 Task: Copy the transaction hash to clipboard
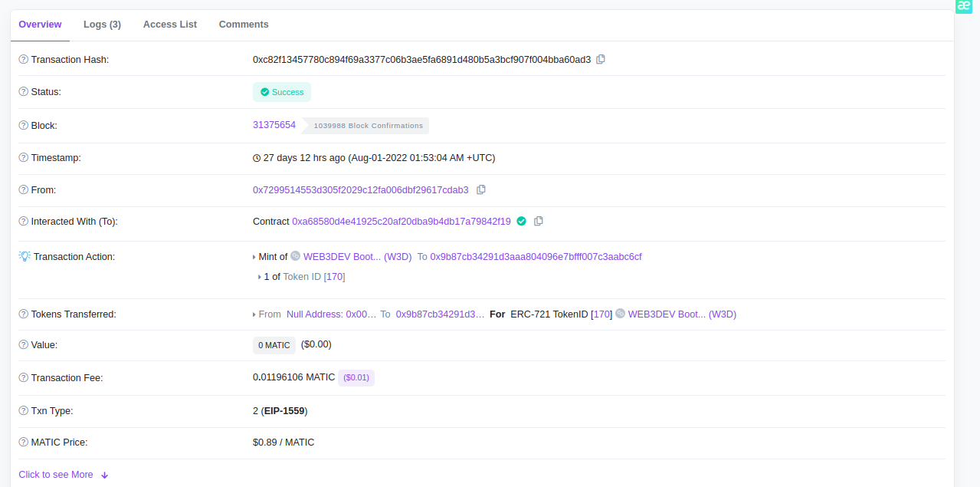(x=601, y=59)
